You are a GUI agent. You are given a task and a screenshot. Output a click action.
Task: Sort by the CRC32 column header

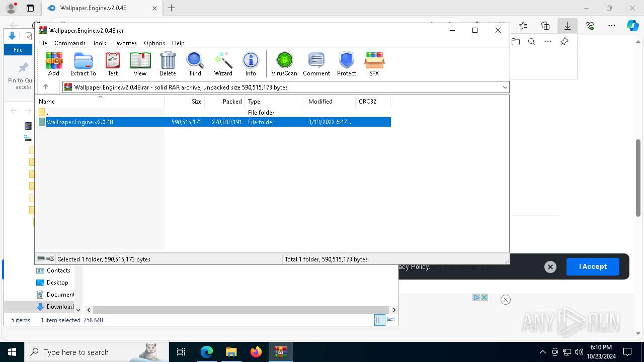[373, 102]
